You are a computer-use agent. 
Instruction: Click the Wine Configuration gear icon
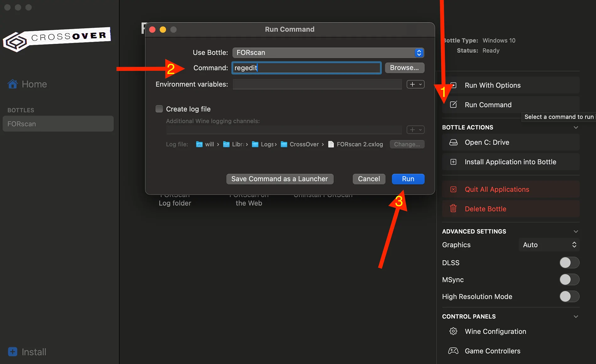point(453,331)
